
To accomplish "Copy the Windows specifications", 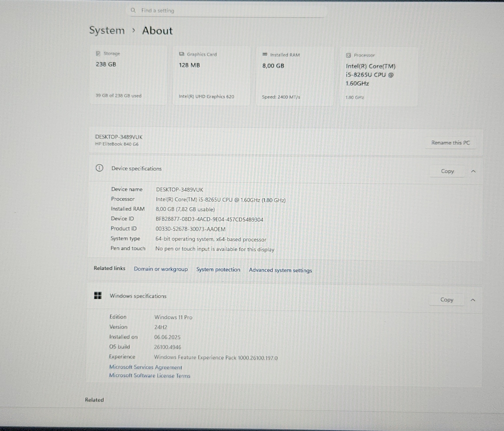I will pyautogui.click(x=447, y=300).
